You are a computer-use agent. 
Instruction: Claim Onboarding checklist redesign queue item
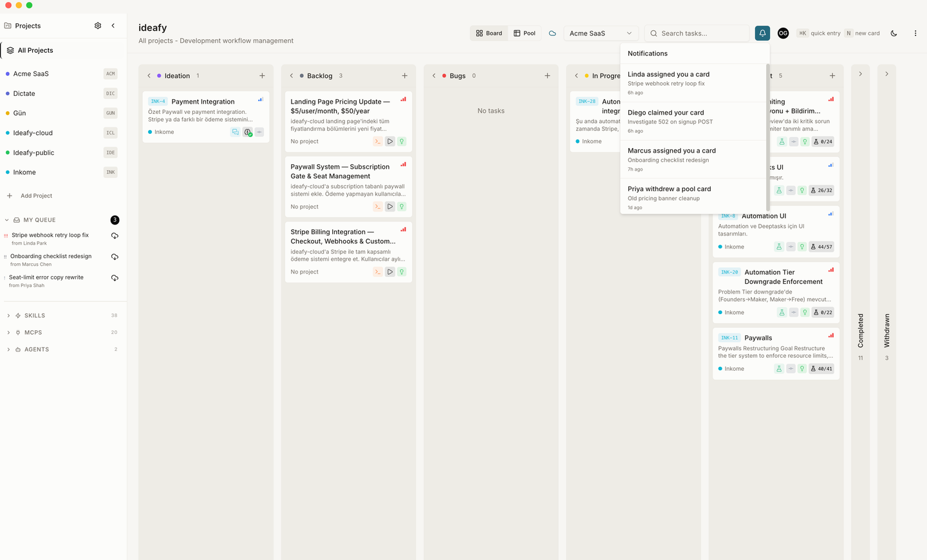click(115, 257)
